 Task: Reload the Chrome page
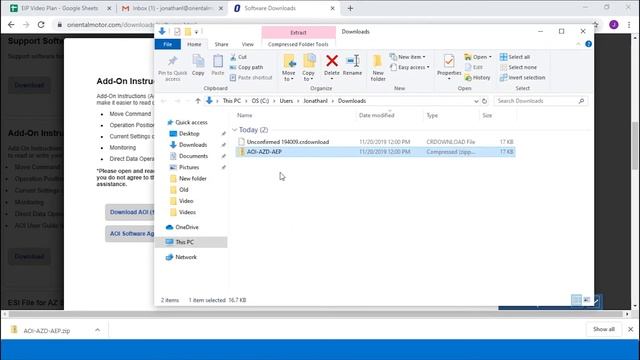coord(41,25)
